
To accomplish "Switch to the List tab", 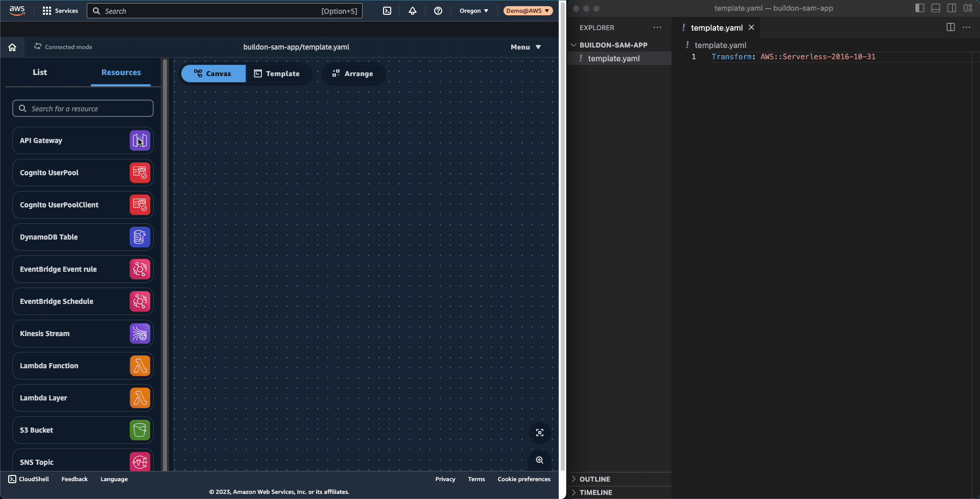I will tap(40, 73).
